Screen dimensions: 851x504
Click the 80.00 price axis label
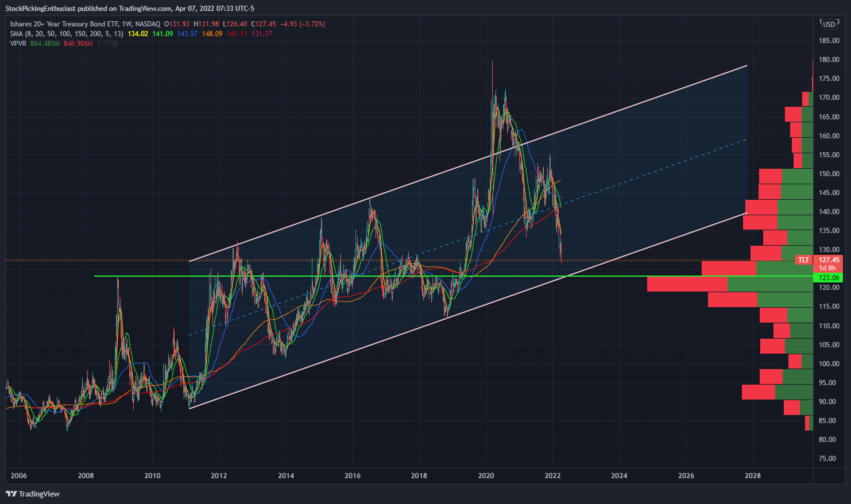point(827,440)
